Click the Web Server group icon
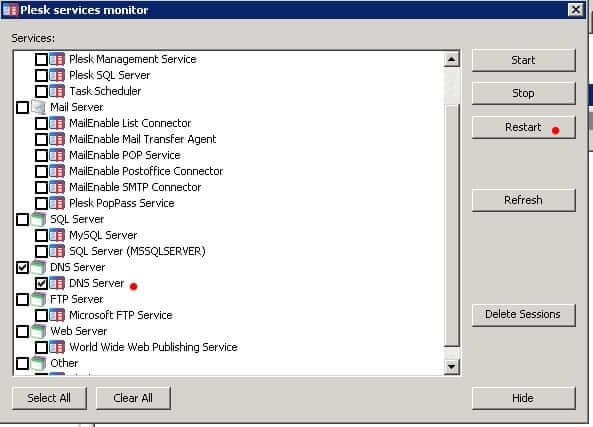Image resolution: width=593 pixels, height=427 pixels. click(38, 331)
